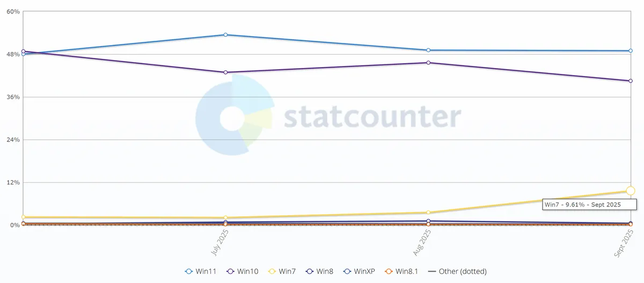The height and width of the screenshot is (283, 644).
Task: Click the Other (dotted) legend line icon
Action: click(432, 271)
